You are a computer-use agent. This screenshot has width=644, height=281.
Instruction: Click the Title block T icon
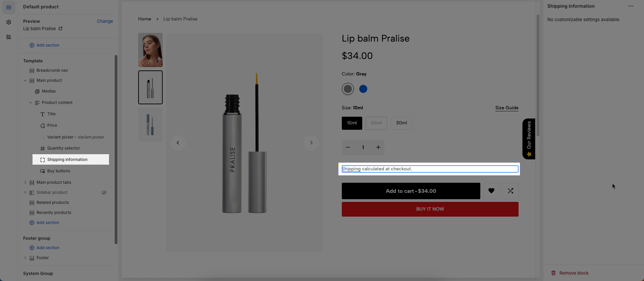point(43,114)
